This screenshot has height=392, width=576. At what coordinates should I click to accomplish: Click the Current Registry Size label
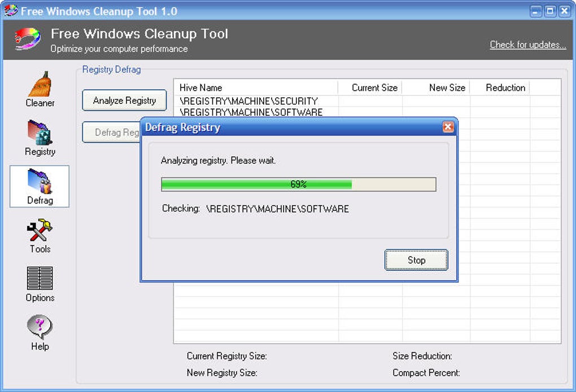tap(226, 356)
